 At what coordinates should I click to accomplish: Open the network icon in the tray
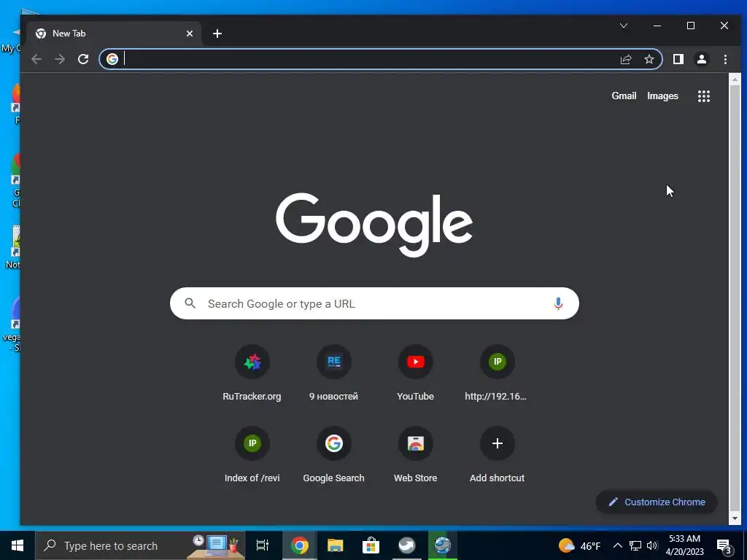[635, 545]
